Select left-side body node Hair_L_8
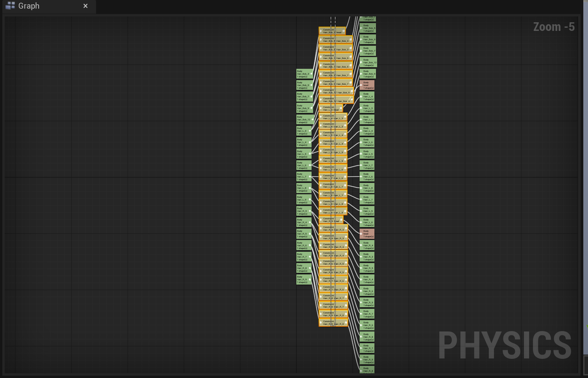Viewport: 588px width, 378px height. click(304, 188)
